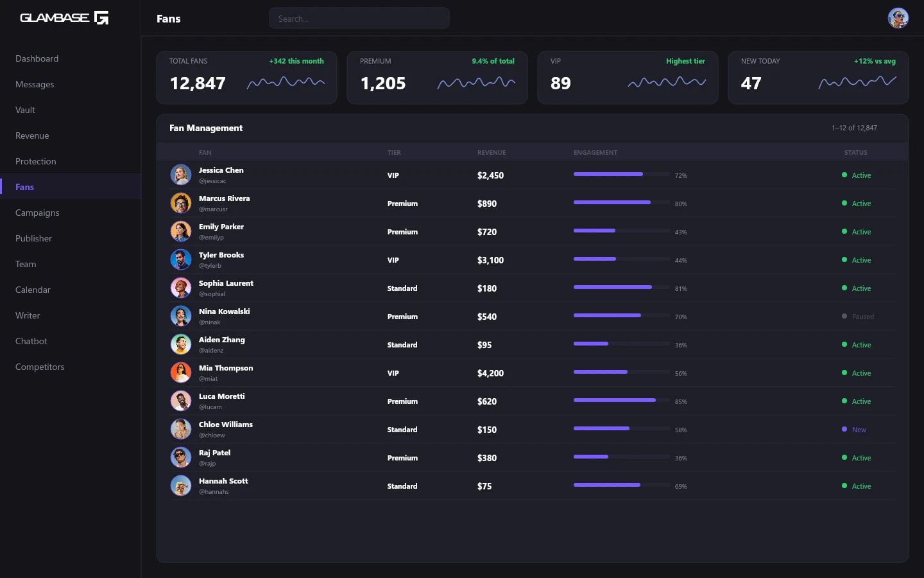Viewport: 924px width, 578px height.
Task: Open Marcus Rivera's profile picture
Action: point(181,203)
